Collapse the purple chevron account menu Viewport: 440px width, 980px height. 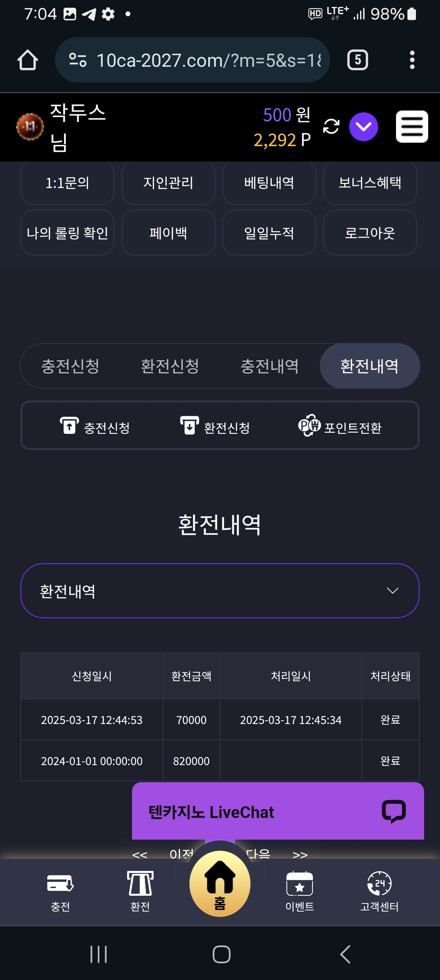pos(363,127)
